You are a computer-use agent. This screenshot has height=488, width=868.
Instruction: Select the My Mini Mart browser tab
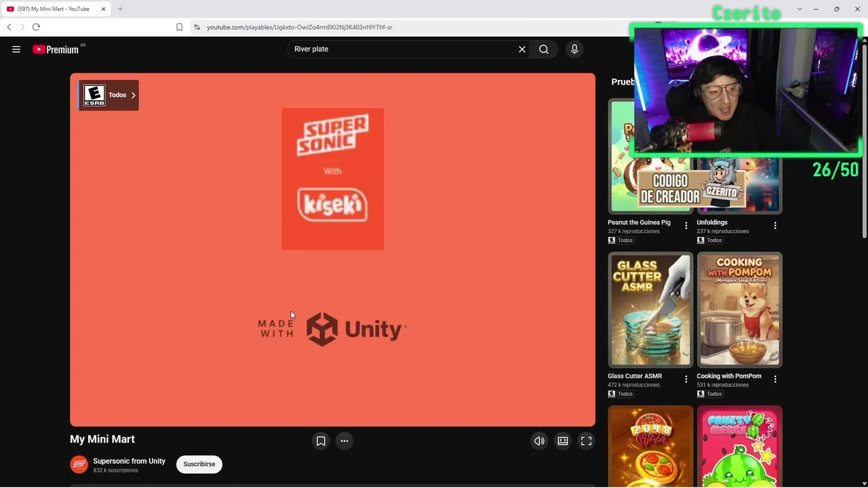pyautogui.click(x=54, y=9)
